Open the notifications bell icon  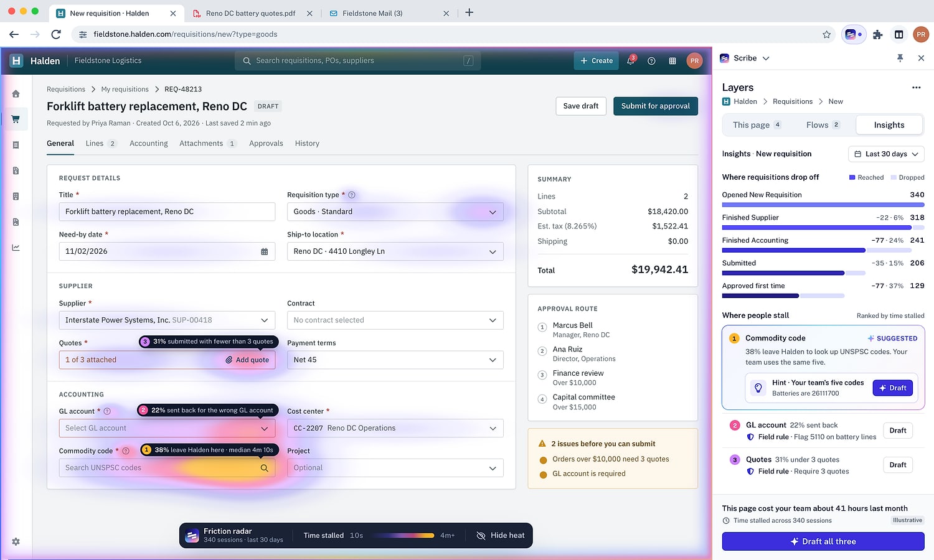click(x=631, y=60)
